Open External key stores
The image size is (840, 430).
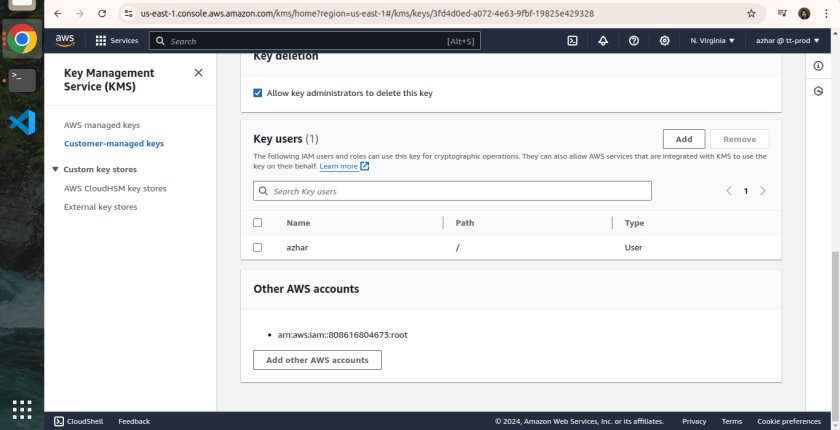[x=100, y=207]
